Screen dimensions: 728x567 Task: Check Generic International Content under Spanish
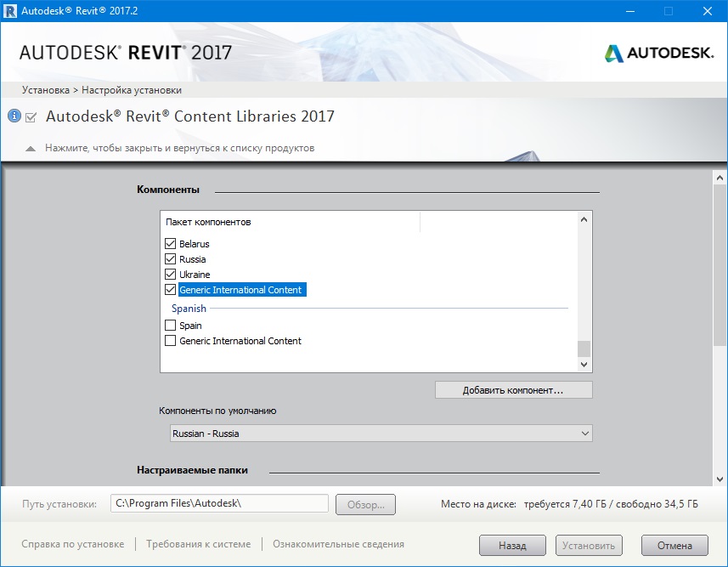click(170, 341)
